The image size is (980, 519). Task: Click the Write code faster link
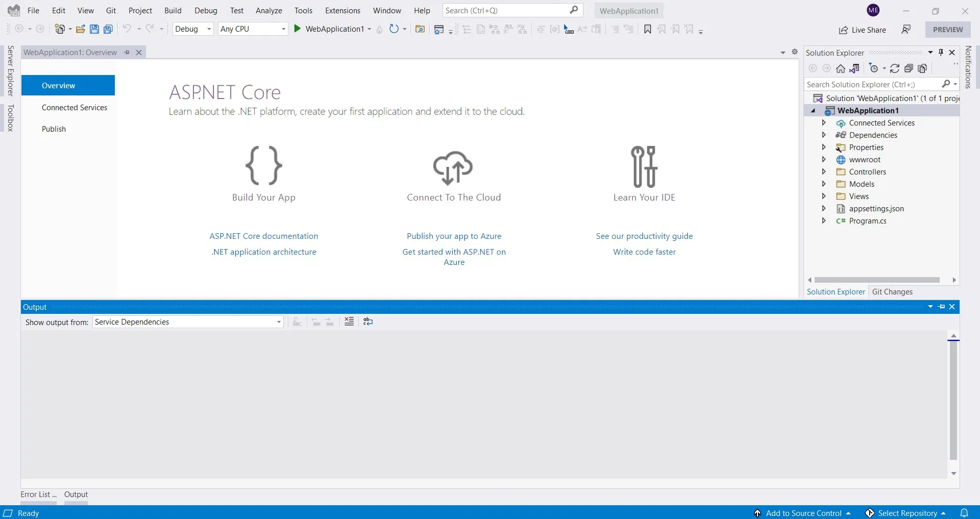tap(644, 252)
